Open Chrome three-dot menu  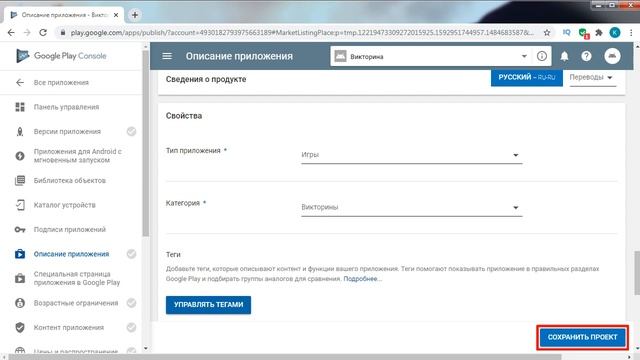(631, 33)
